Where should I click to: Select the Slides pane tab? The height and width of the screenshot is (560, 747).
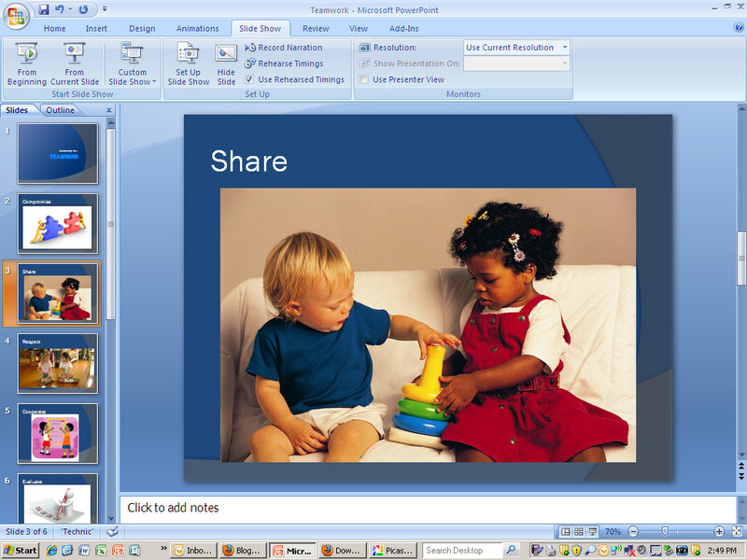click(x=17, y=110)
